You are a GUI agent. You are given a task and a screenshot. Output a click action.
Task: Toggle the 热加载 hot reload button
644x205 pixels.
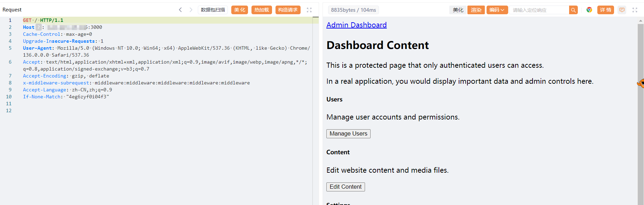click(261, 10)
